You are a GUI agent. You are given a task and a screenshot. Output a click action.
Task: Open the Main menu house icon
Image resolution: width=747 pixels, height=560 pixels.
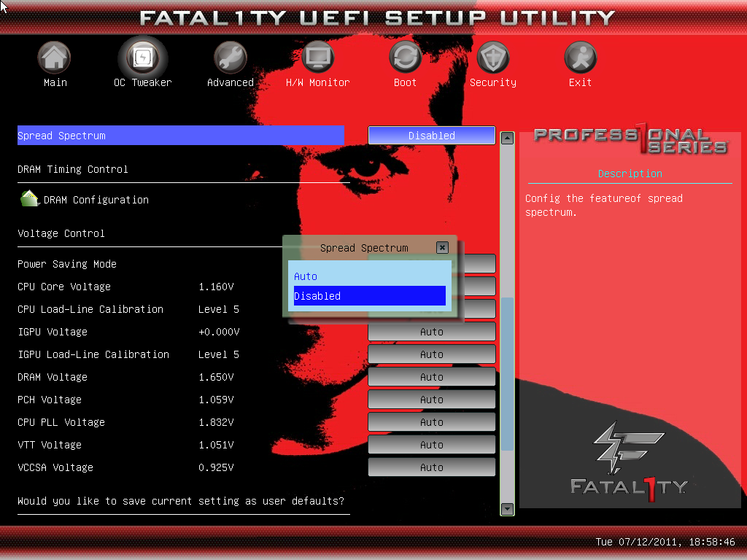[55, 58]
